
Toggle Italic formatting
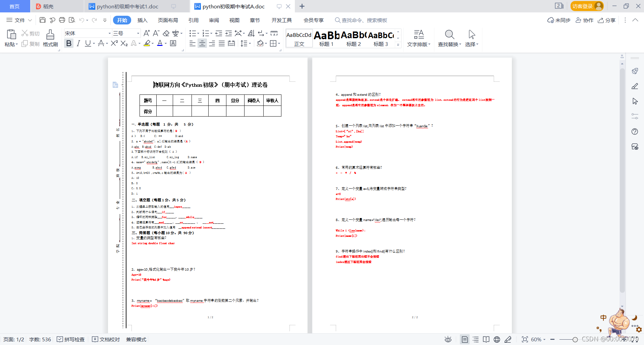[78, 43]
